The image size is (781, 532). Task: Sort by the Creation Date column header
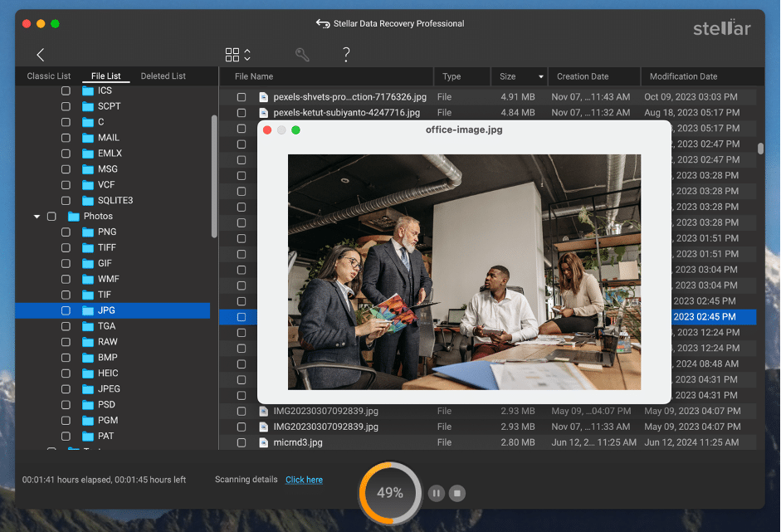point(583,76)
